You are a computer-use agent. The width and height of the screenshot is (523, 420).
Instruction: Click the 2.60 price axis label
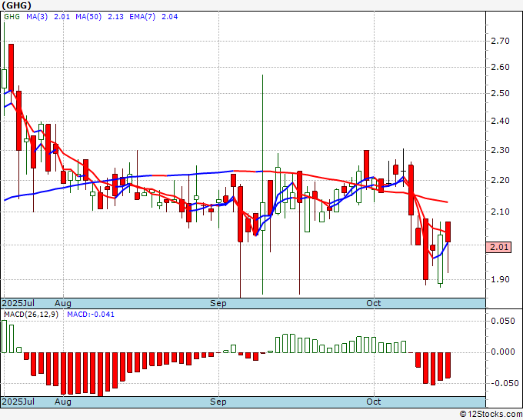[x=501, y=67]
